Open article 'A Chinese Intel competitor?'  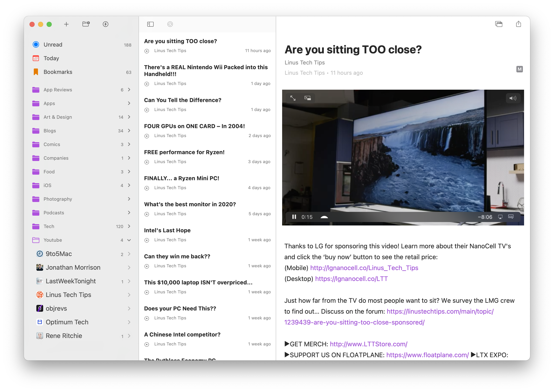click(207, 339)
